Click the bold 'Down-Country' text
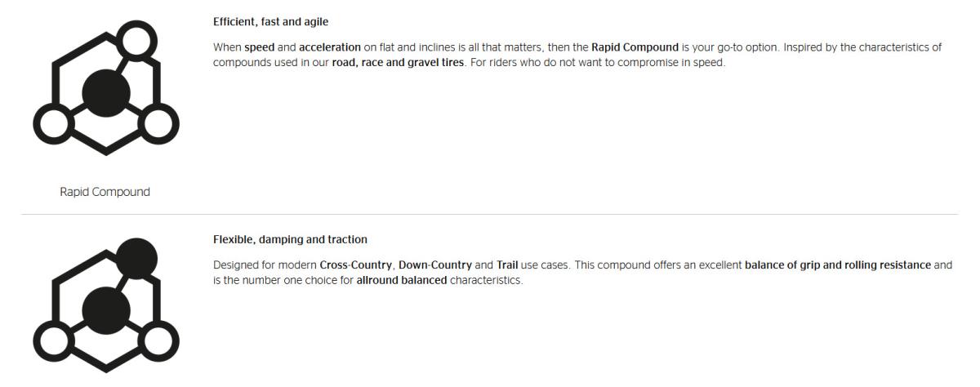The image size is (980, 387). pos(434,266)
